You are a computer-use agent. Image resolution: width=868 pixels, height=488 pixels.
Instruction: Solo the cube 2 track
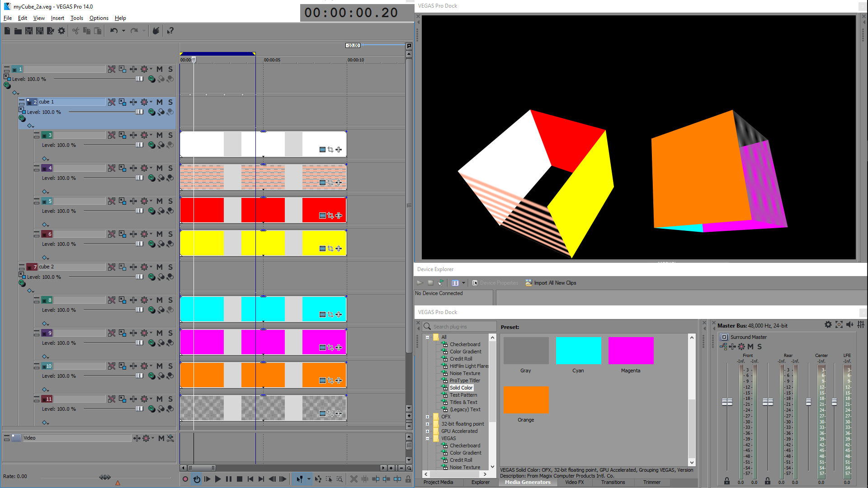click(x=170, y=267)
